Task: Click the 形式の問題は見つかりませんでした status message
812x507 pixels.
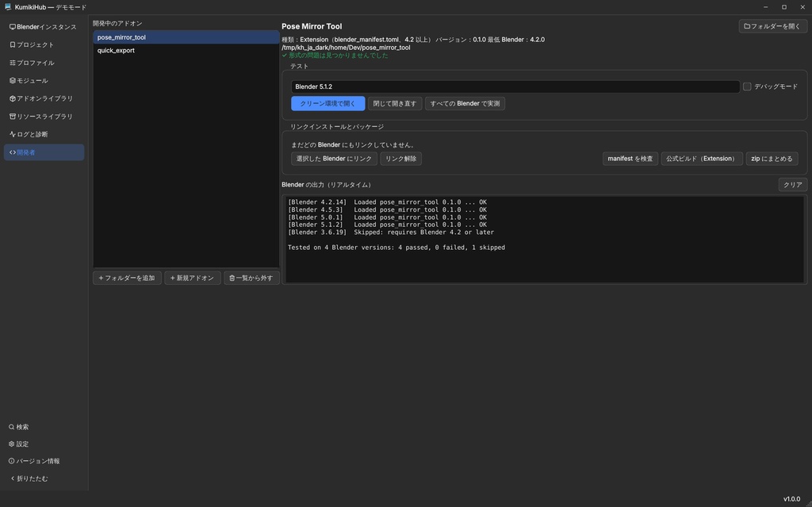Action: pos(335,56)
